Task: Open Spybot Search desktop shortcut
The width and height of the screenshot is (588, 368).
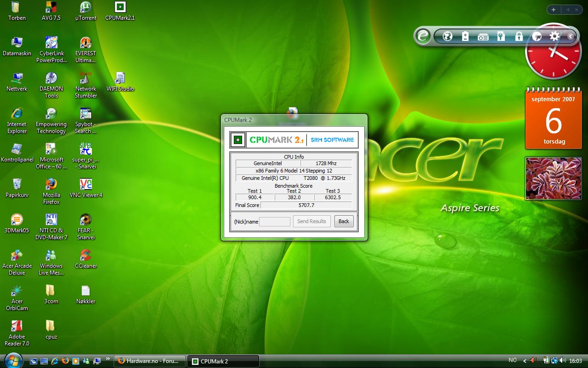Action: tap(85, 121)
